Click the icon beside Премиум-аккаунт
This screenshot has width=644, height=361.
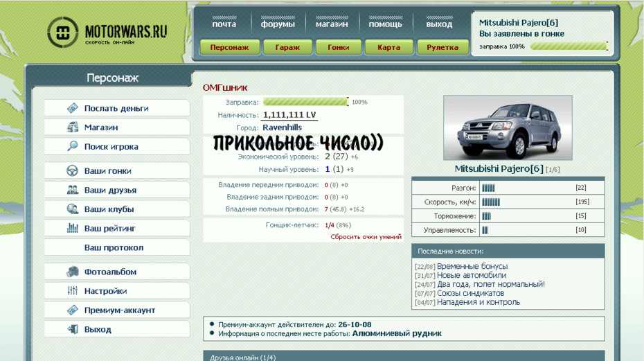[x=72, y=310]
